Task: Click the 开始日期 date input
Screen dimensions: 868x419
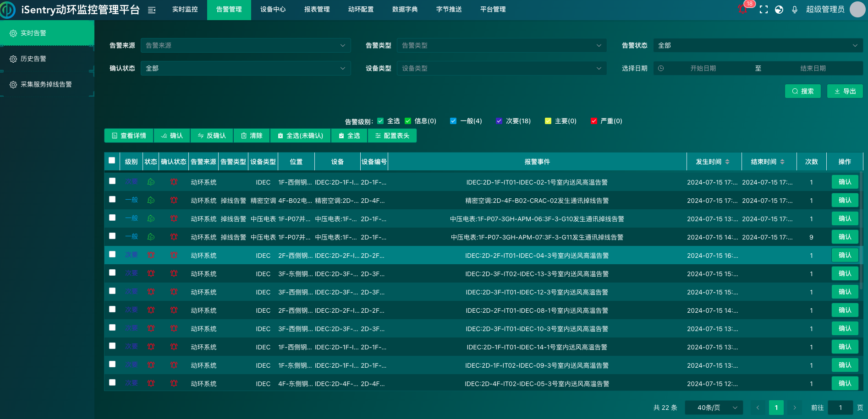Action: coord(703,68)
